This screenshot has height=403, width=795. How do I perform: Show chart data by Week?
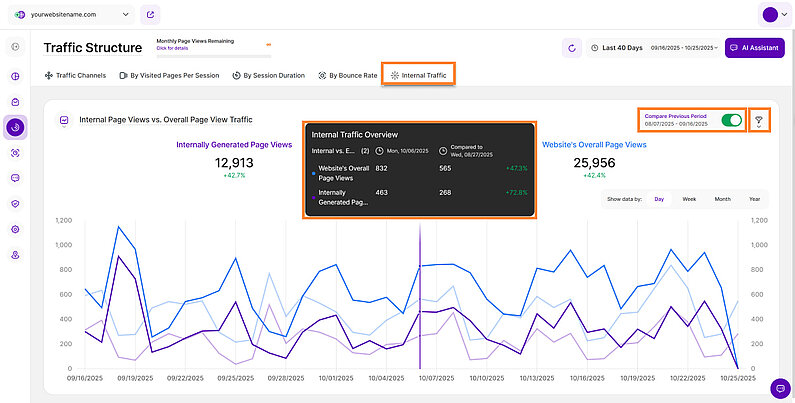click(689, 199)
